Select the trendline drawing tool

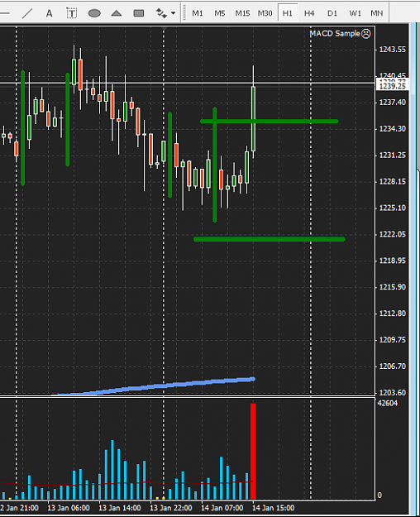click(x=27, y=13)
